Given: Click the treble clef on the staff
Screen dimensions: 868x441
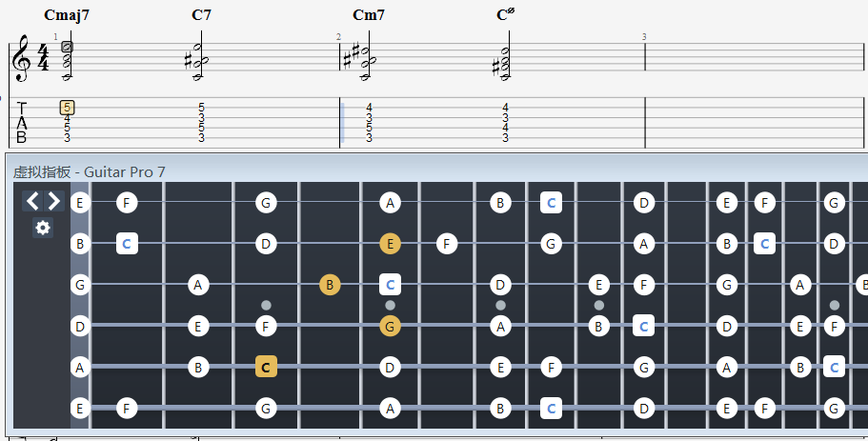Looking at the screenshot, I should click(x=21, y=59).
